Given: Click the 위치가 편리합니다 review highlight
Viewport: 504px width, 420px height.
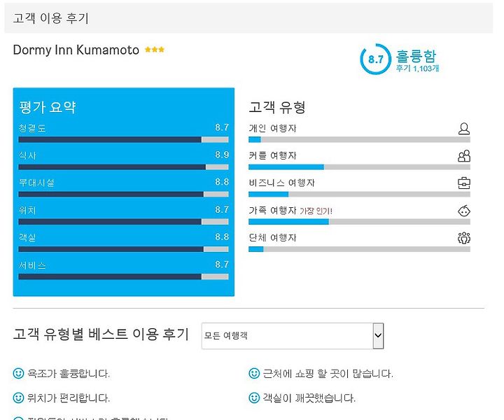Looking at the screenshot, I should [x=69, y=398].
